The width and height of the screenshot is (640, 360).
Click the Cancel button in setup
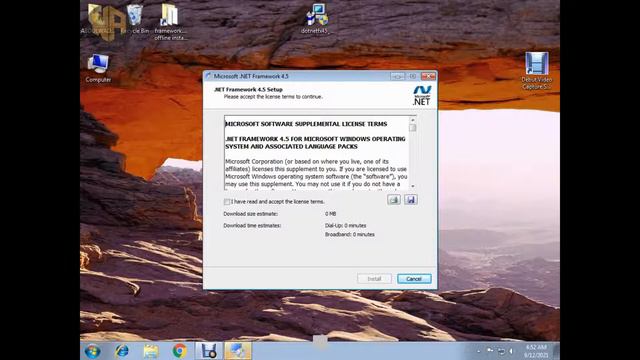[414, 279]
